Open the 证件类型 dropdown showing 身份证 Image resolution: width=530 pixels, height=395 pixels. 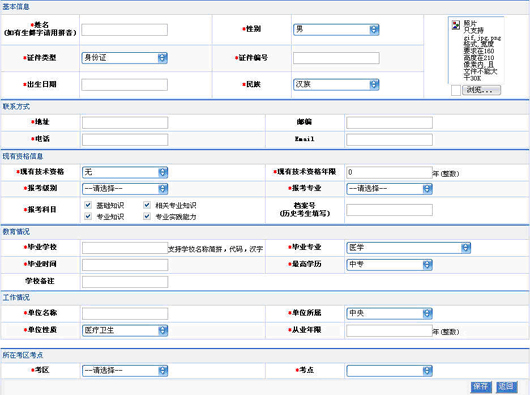pyautogui.click(x=124, y=58)
